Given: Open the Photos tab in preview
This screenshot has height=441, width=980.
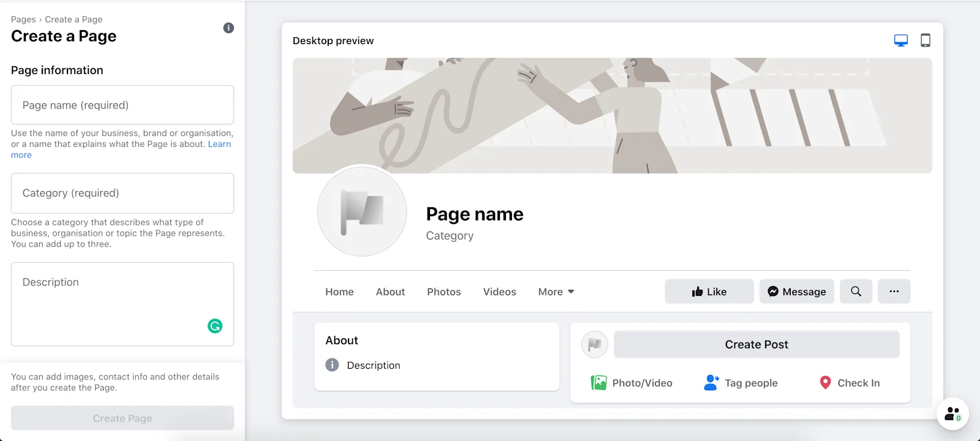Looking at the screenshot, I should 444,292.
